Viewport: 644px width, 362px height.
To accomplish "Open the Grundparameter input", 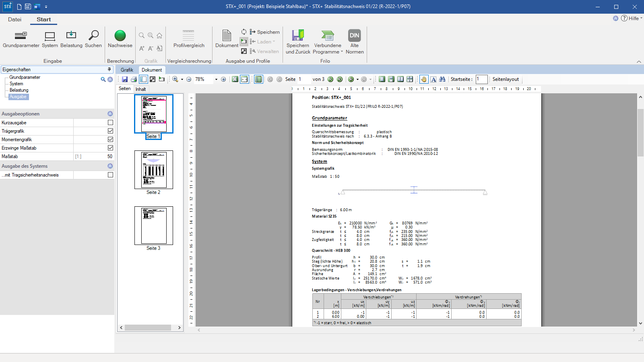I will click(21, 39).
